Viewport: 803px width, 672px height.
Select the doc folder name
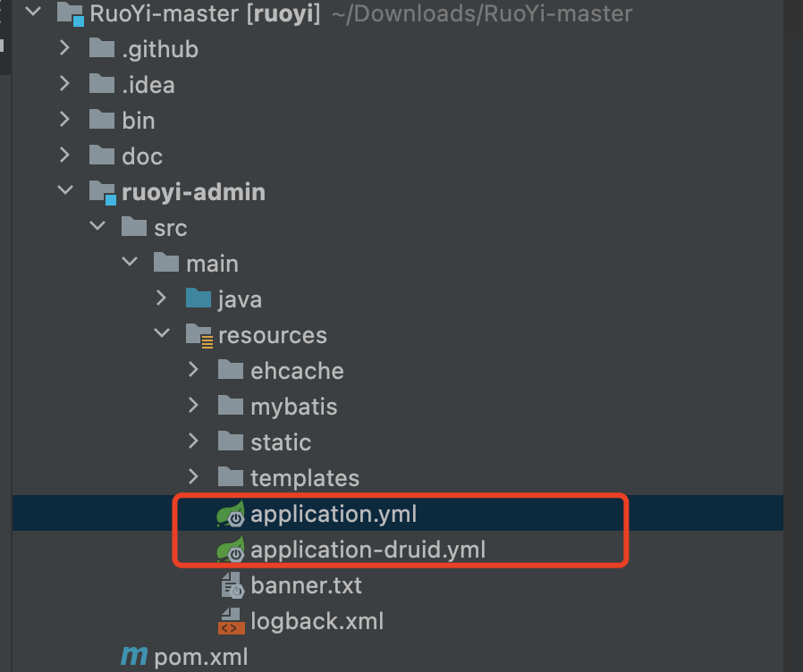(142, 156)
